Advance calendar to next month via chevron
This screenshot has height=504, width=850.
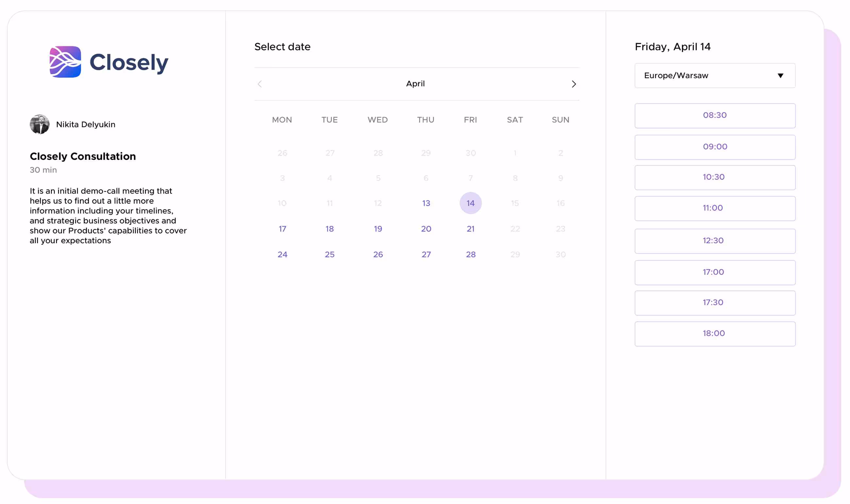tap(574, 84)
